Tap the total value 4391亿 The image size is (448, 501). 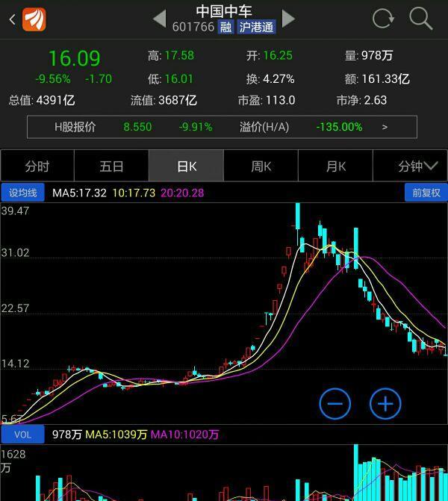pyautogui.click(x=55, y=100)
